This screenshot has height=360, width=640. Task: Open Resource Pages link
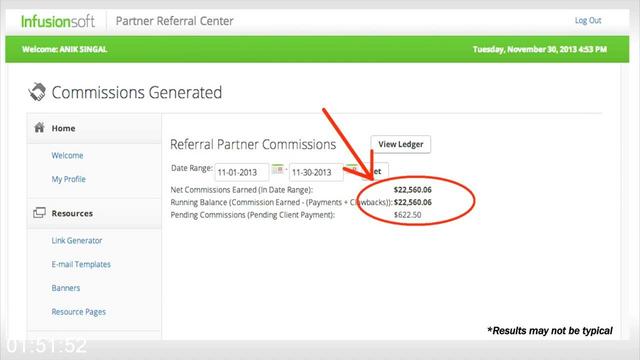tap(79, 312)
